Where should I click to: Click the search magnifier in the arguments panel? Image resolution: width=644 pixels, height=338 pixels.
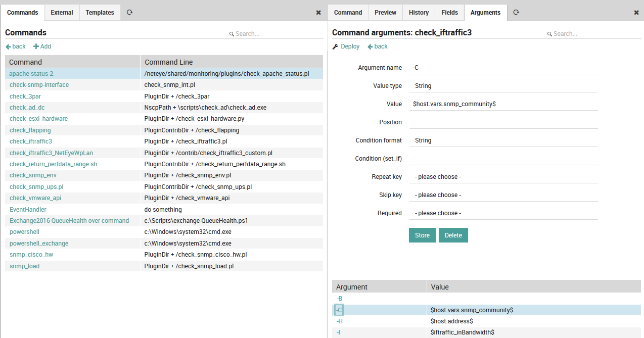tap(549, 34)
